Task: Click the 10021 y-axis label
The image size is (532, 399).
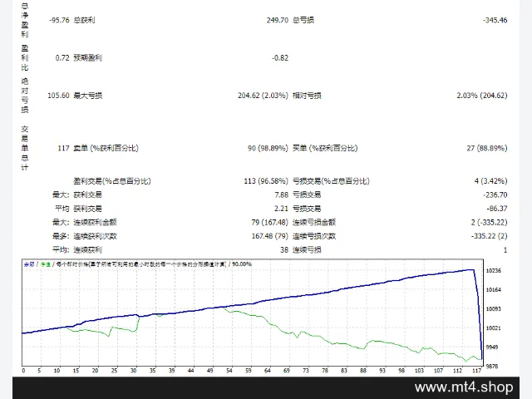Action: click(x=493, y=328)
